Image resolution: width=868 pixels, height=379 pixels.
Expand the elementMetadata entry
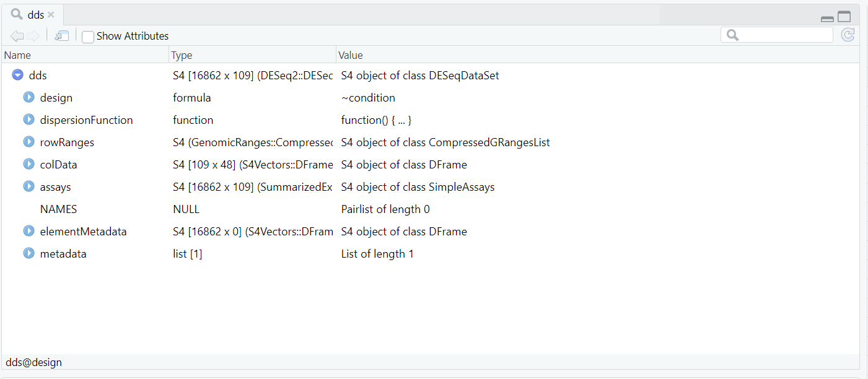tap(28, 232)
